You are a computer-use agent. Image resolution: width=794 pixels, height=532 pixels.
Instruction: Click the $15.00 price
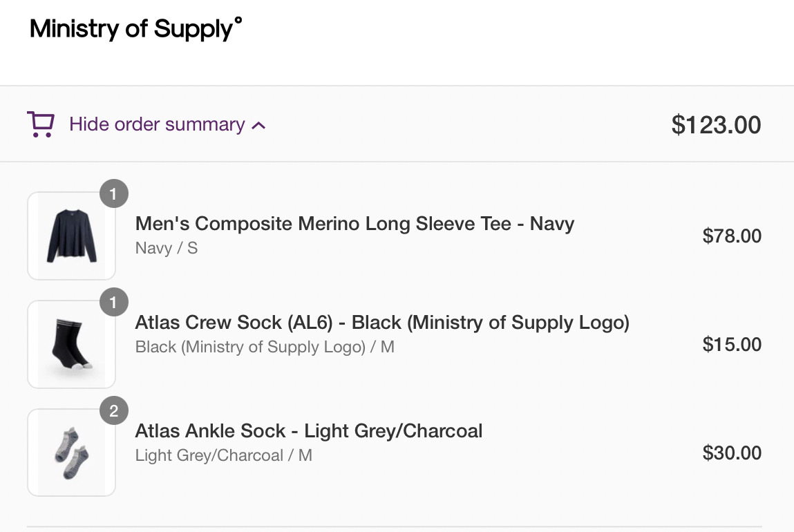pos(732,345)
